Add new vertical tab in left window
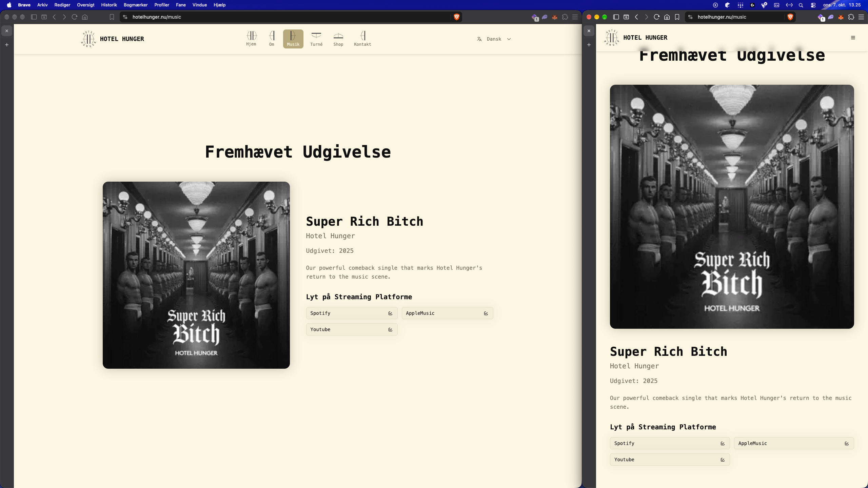Viewport: 868px width, 488px height. 7,45
